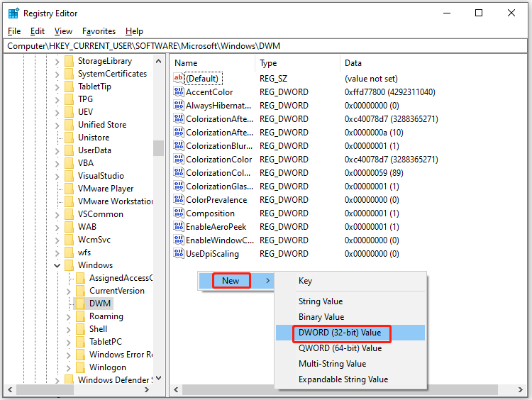
Task: Expand the StorageLibrary key node
Action: tap(57, 62)
